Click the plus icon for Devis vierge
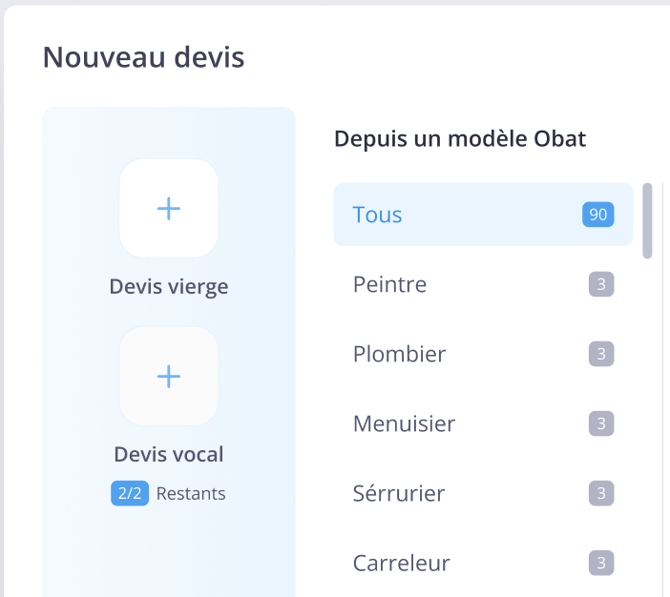Image resolution: width=670 pixels, height=597 pixels. (x=169, y=208)
